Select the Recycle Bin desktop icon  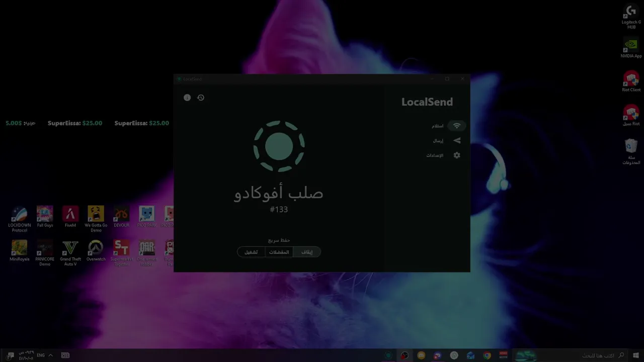[631, 152]
